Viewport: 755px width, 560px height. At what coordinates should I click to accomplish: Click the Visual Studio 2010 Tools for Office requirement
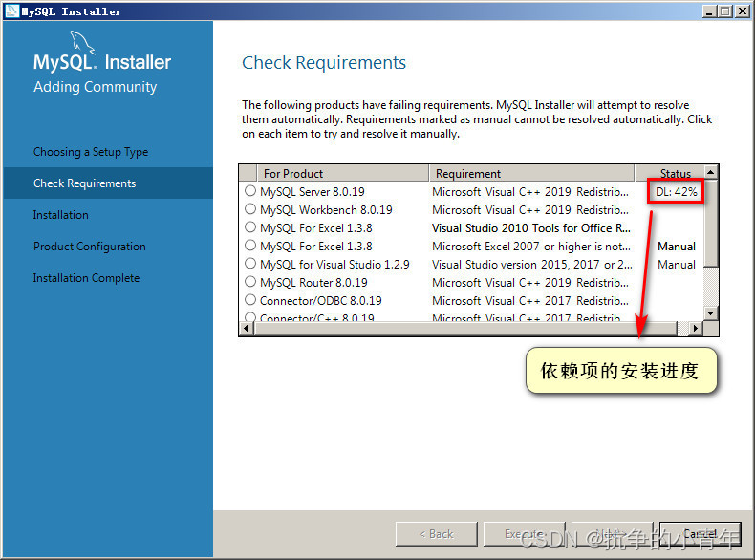pyautogui.click(x=531, y=227)
